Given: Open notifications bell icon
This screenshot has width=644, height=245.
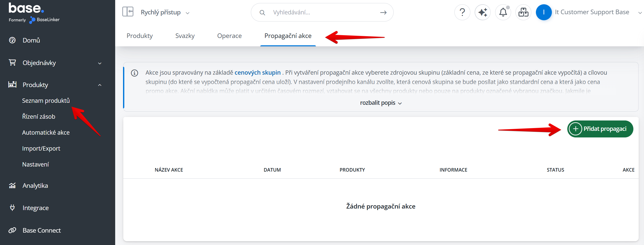Looking at the screenshot, I should point(503,12).
